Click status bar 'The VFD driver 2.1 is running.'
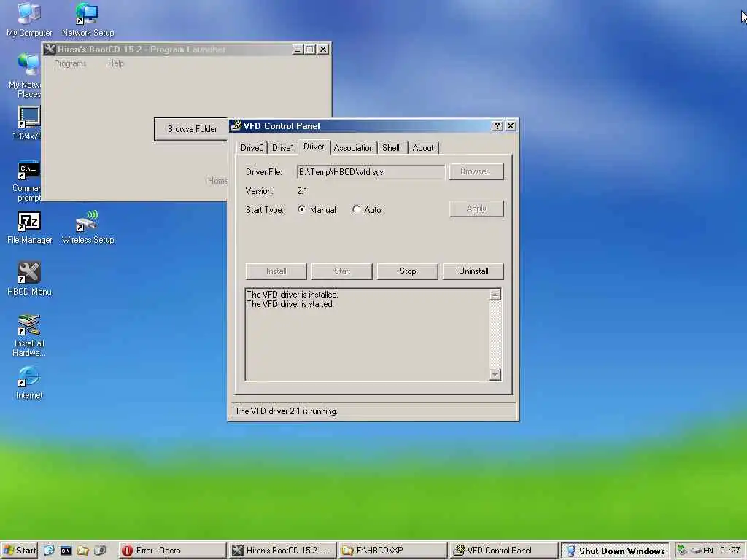 286,411
